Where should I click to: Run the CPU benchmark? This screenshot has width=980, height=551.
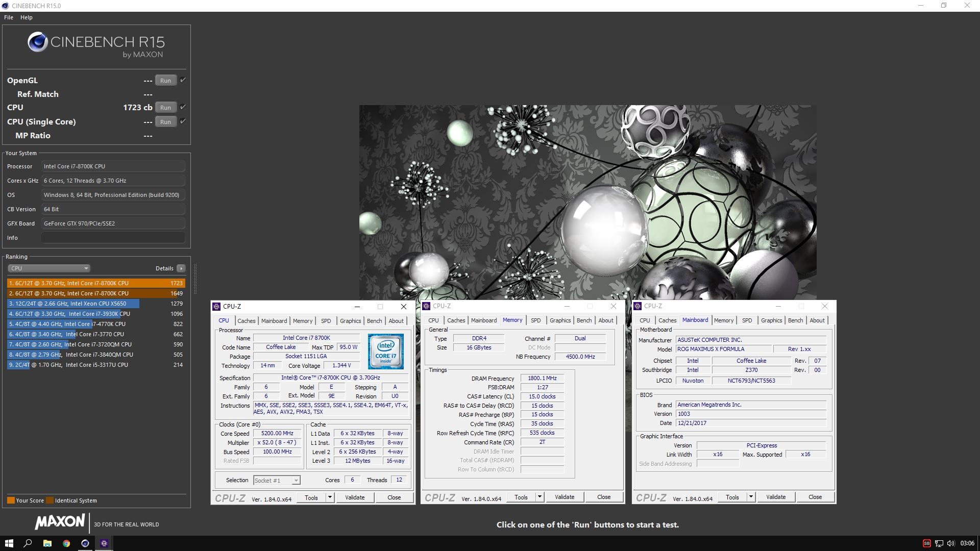(165, 108)
